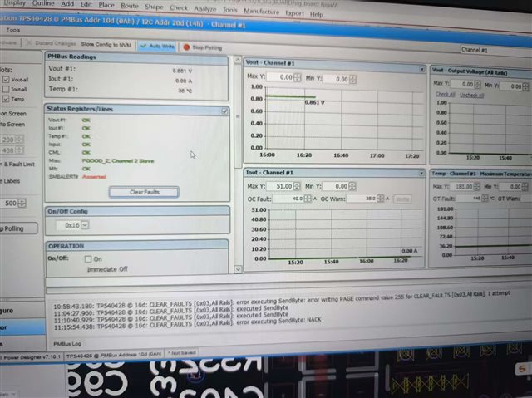This screenshot has height=398, width=532.
Task: Adjust the 500 value spinner in sidebar
Action: coord(22,203)
